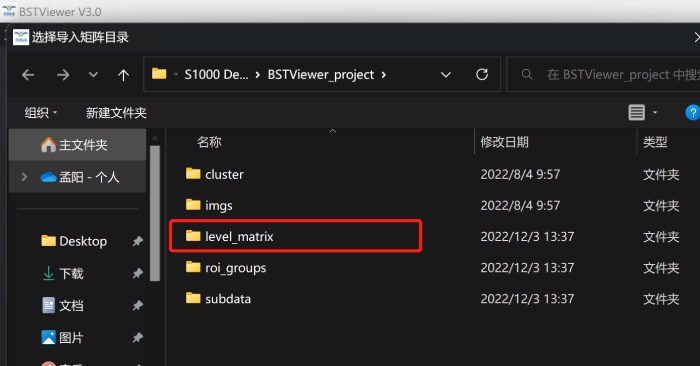Expand the address bar history dropdown
Viewport: 700px width, 366px height.
(446, 75)
